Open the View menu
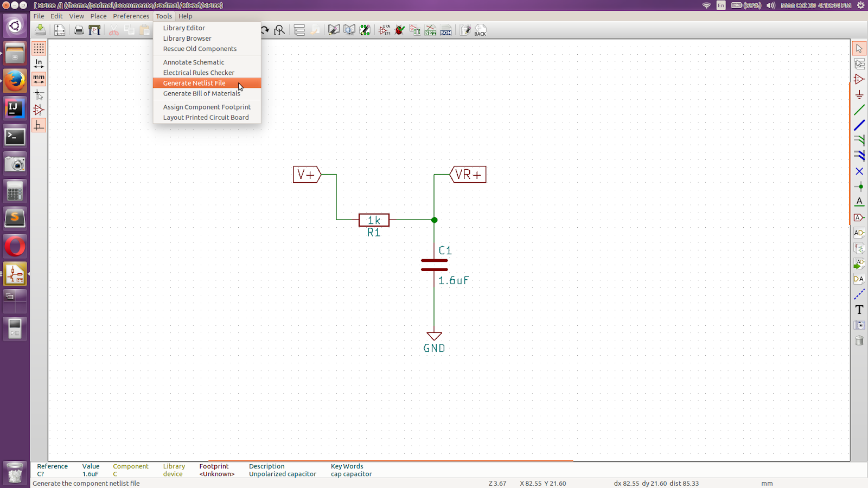 (x=76, y=16)
